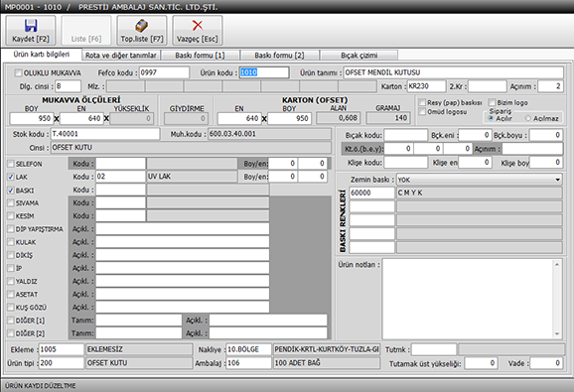The height and width of the screenshot is (392, 574).
Task: Click the DİĞER [1] Tanım field
Action: click(x=139, y=320)
